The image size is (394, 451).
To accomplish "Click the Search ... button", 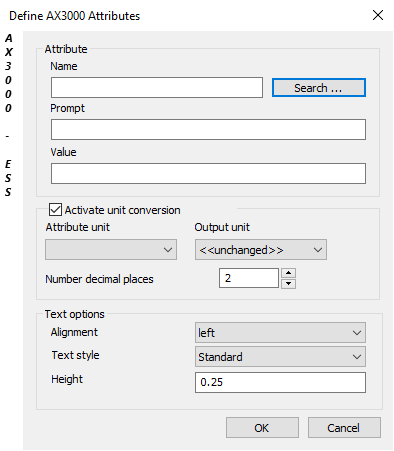I will point(319,88).
